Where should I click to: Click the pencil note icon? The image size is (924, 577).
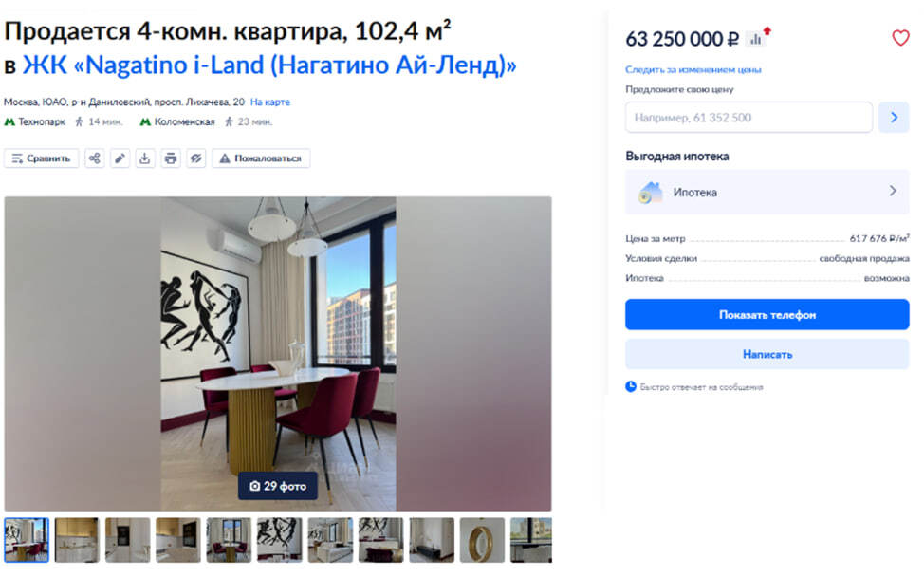click(x=120, y=158)
